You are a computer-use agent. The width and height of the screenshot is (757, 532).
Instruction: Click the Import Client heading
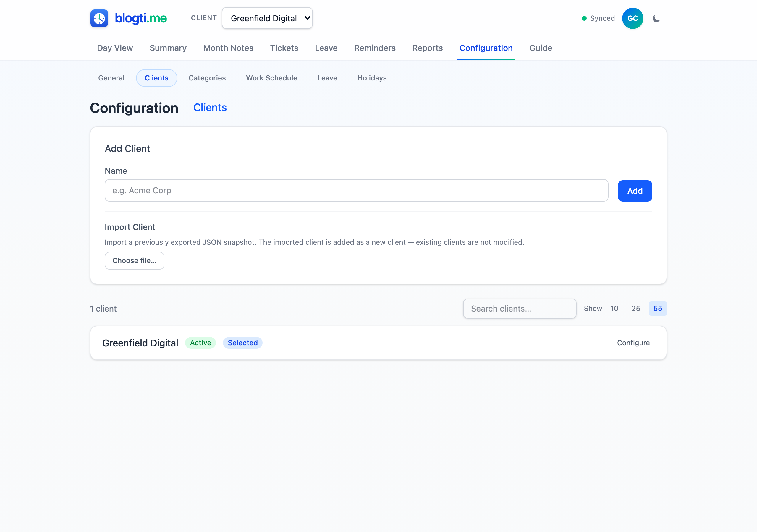tap(130, 227)
